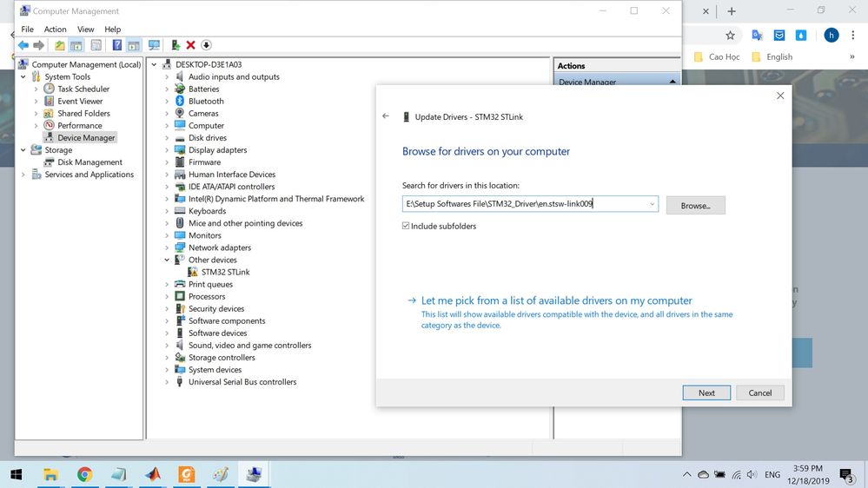
Task: Click the Windows Start button
Action: (16, 474)
